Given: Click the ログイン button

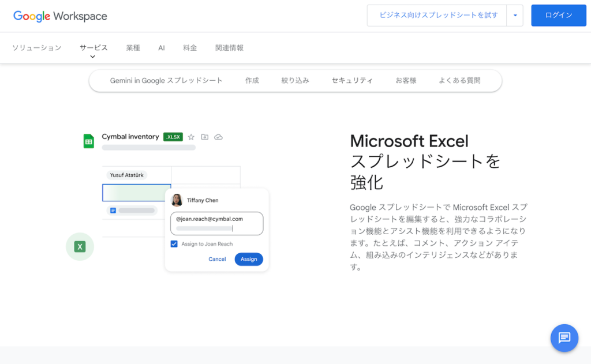Looking at the screenshot, I should click(x=559, y=16).
